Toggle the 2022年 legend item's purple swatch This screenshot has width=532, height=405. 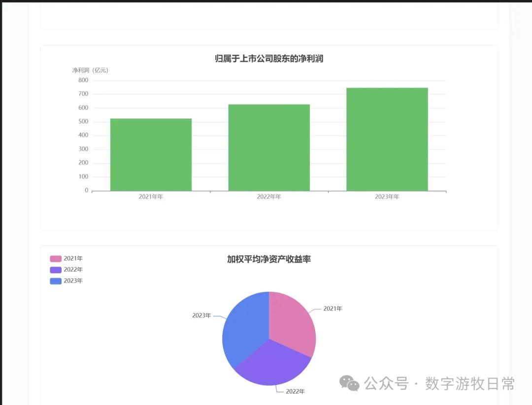56,270
